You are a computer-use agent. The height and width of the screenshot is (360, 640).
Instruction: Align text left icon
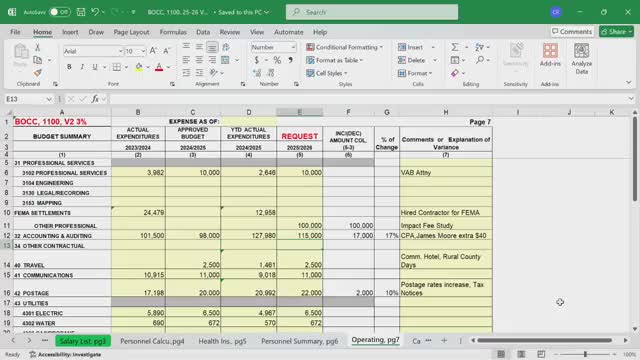(186, 60)
